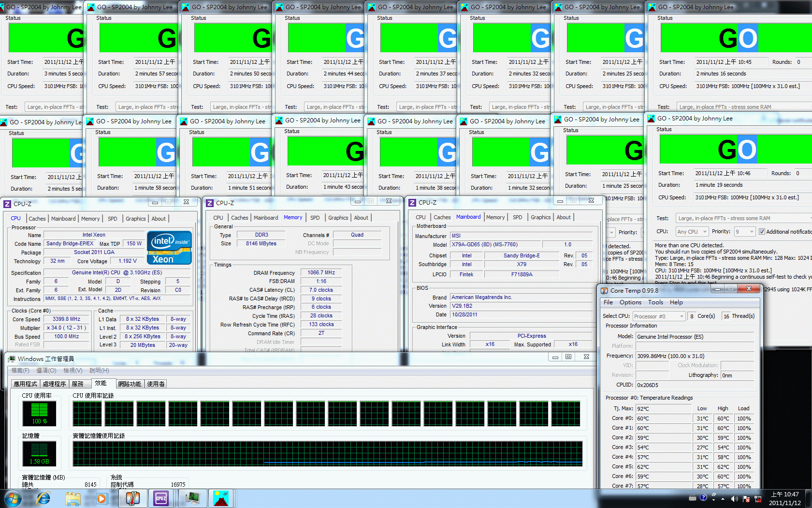Click the Z icon of CPU-Z Mainboard window
Image resolution: width=812 pixels, height=508 pixels.
(x=412, y=202)
